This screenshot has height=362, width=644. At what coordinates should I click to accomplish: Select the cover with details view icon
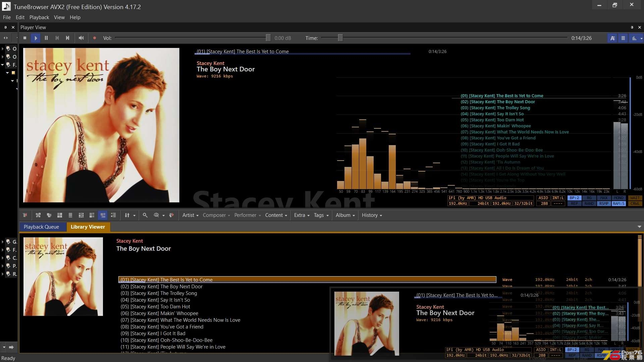coord(92,215)
